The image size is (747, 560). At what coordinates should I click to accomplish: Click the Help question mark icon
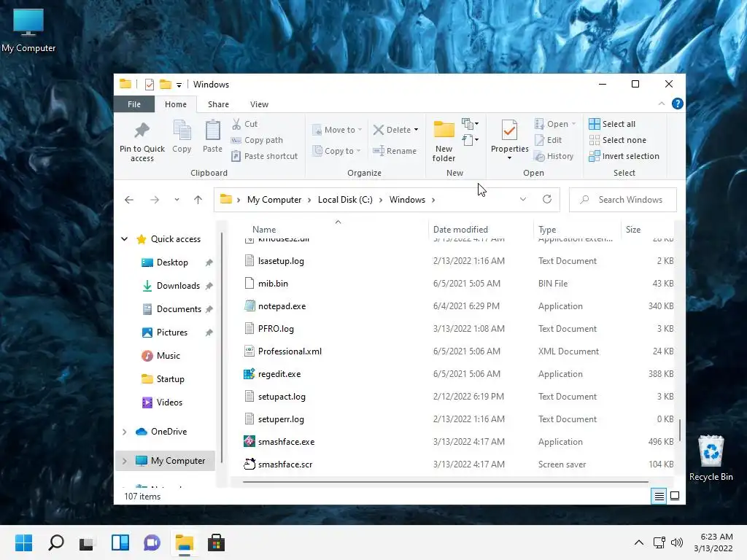click(677, 104)
